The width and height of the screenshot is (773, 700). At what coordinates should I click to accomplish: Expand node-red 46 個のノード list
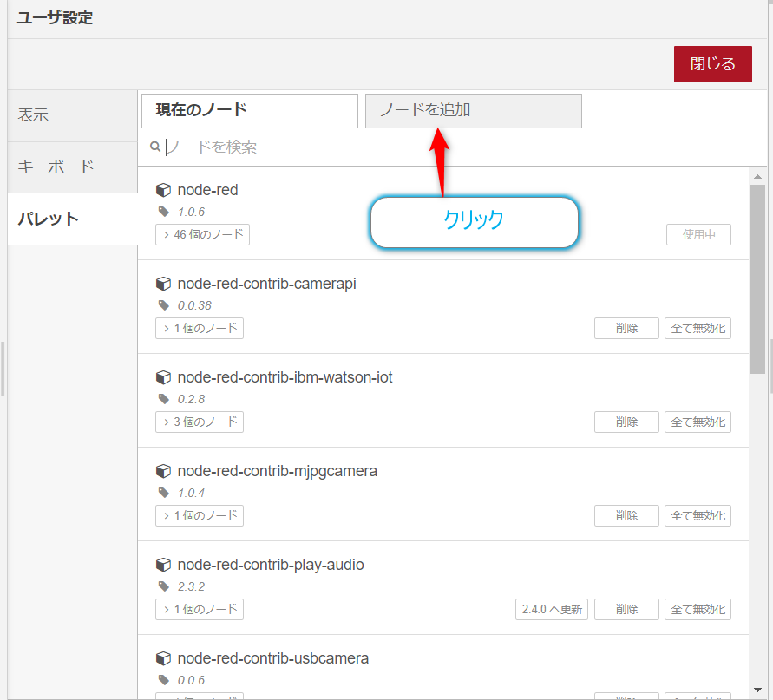click(202, 235)
